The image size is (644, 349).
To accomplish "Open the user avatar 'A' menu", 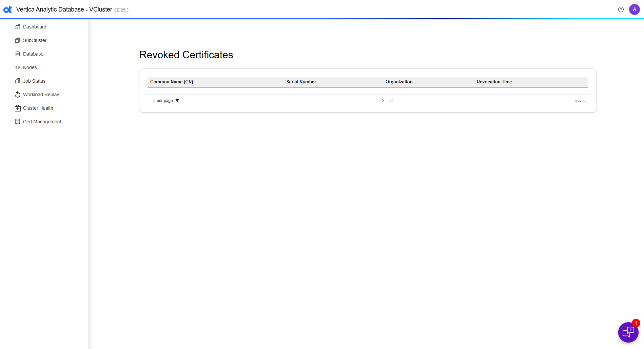I will click(634, 9).
